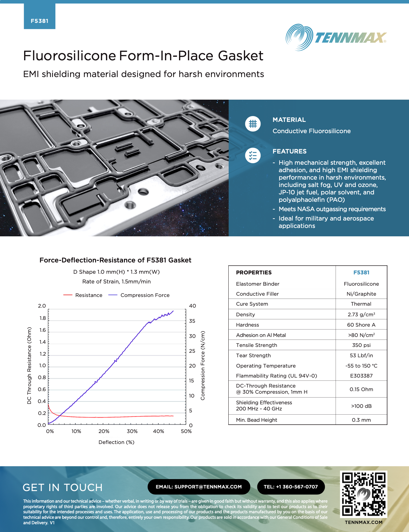Click 'Compression Force (N/cm)' axis label
The image size is (409, 532).
click(x=203, y=366)
